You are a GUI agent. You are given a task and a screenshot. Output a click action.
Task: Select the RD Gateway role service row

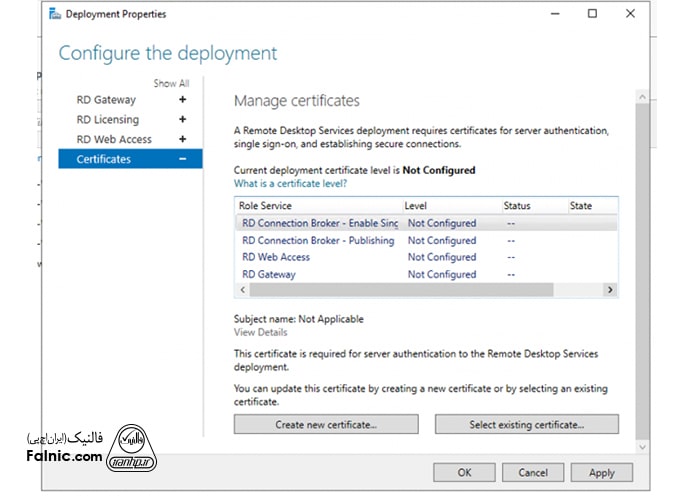coord(269,274)
